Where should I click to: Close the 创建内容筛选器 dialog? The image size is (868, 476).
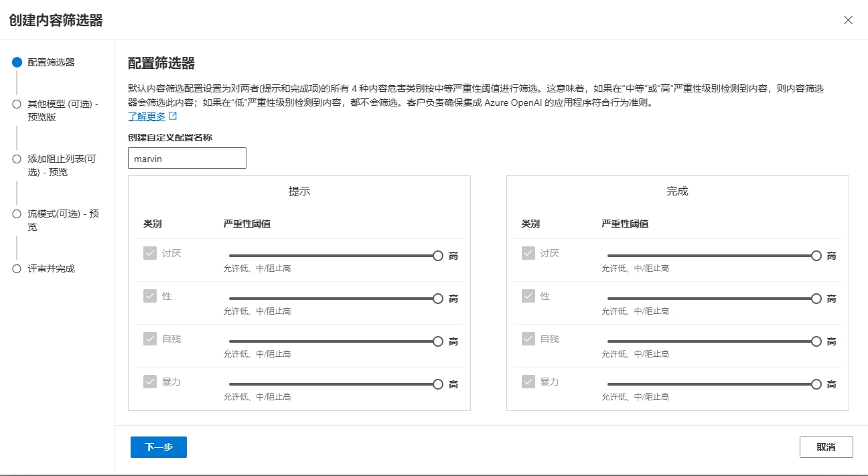[x=848, y=20]
